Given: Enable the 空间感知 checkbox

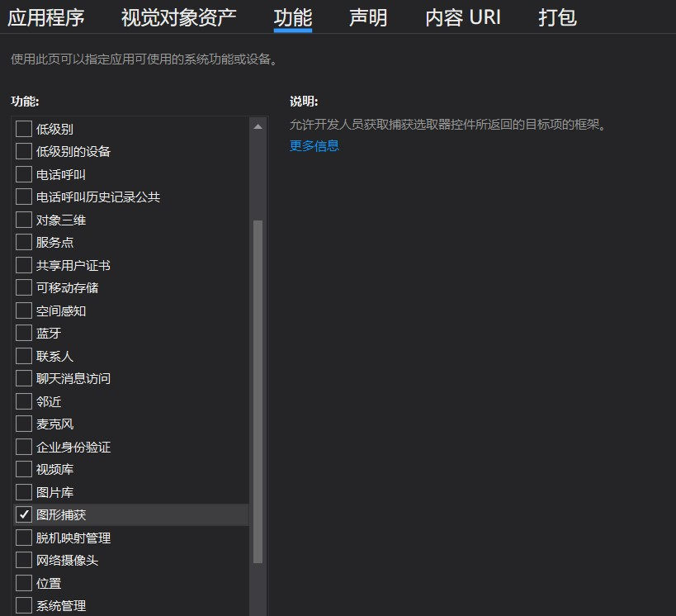Looking at the screenshot, I should (x=24, y=310).
